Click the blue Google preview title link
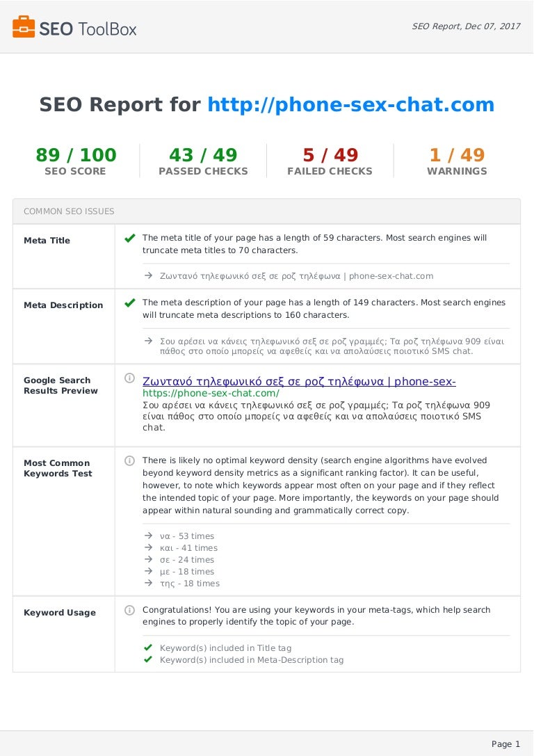 [299, 381]
